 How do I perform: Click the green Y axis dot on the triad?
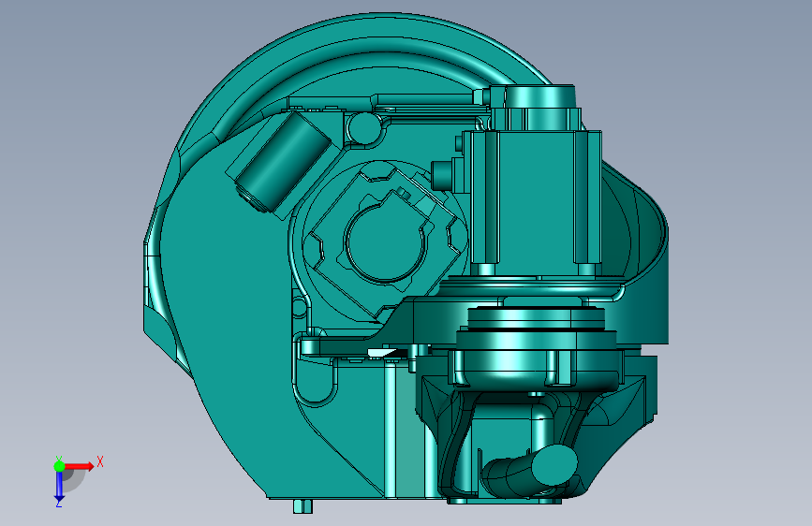tap(59, 466)
